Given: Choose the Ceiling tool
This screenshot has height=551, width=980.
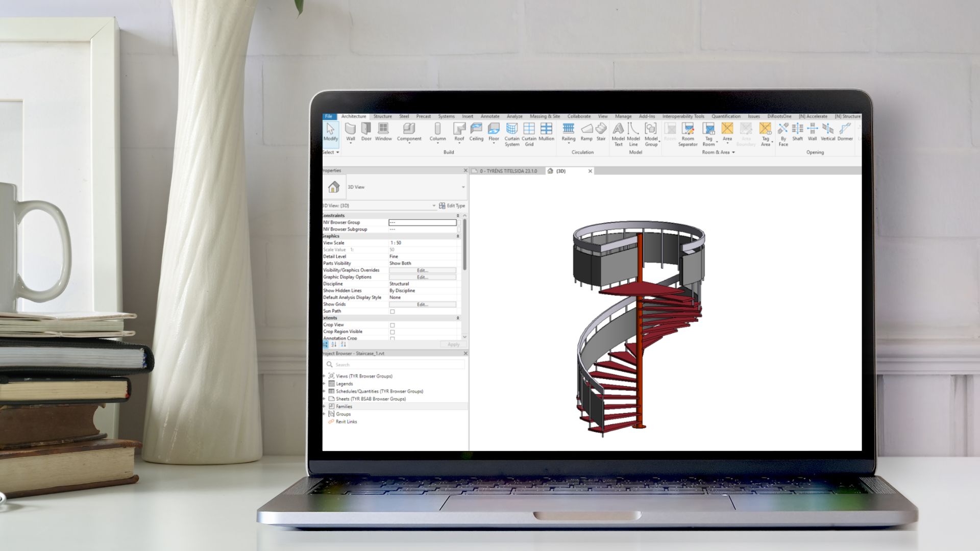Looking at the screenshot, I should pos(476,132).
